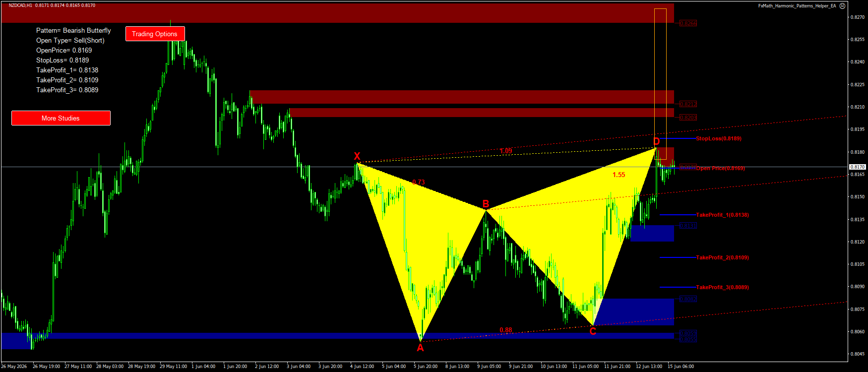
Task: Click the current price 0.8170 axis marker
Action: [858, 167]
